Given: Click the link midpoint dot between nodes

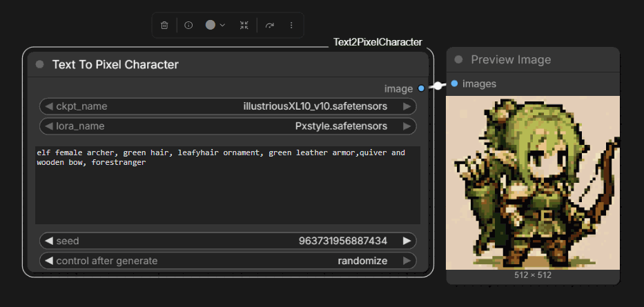Looking at the screenshot, I should click(438, 86).
